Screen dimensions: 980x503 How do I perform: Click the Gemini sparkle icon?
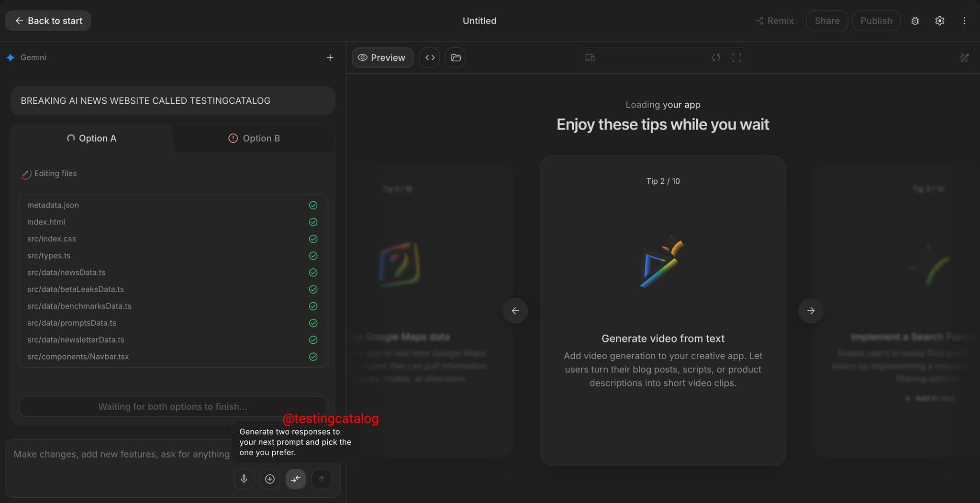[x=11, y=57]
